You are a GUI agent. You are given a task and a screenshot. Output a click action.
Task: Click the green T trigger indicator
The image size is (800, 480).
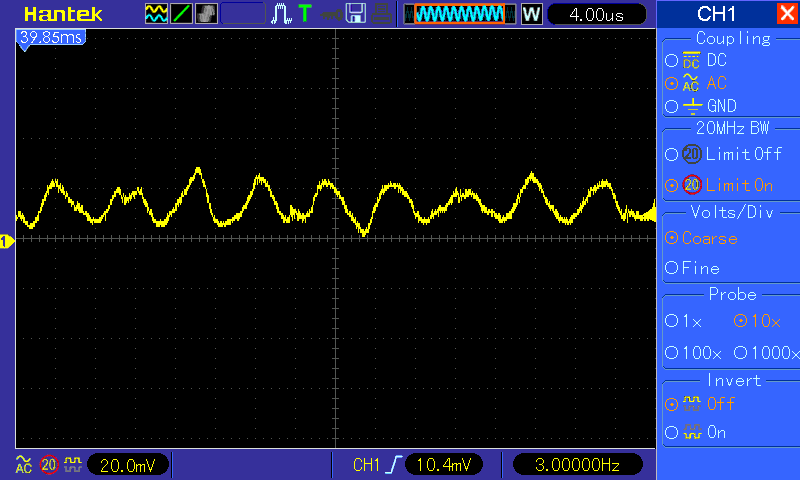305,14
